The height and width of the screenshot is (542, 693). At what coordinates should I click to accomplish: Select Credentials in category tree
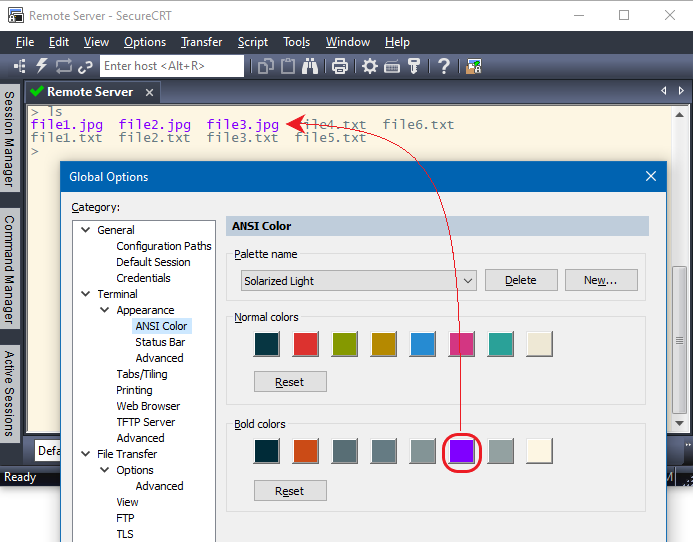click(x=143, y=278)
